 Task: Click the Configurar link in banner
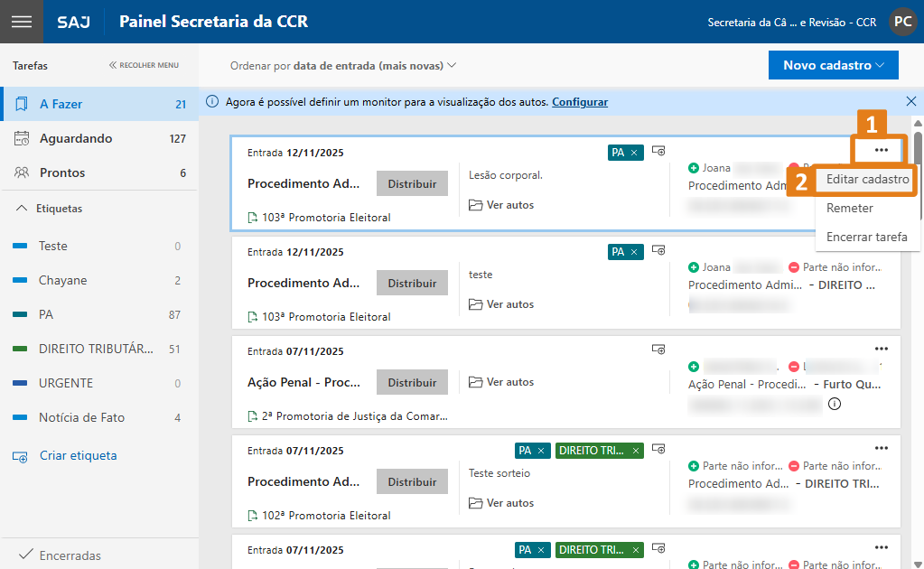580,102
